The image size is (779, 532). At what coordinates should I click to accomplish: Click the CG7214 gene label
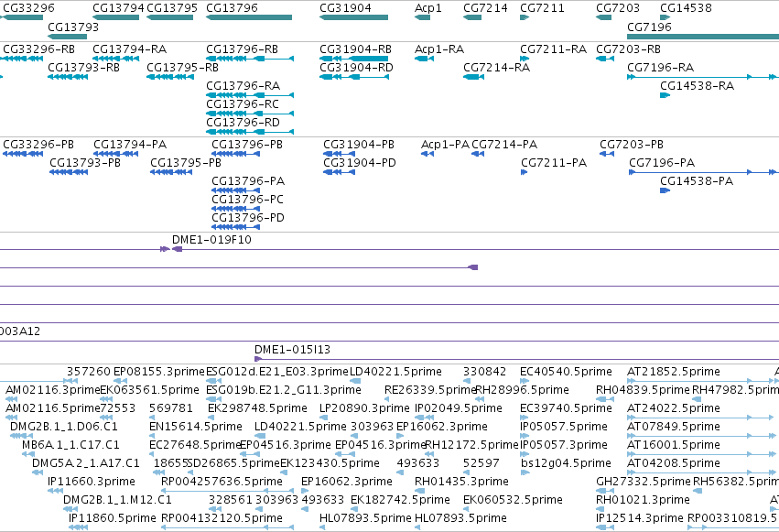pyautogui.click(x=485, y=8)
